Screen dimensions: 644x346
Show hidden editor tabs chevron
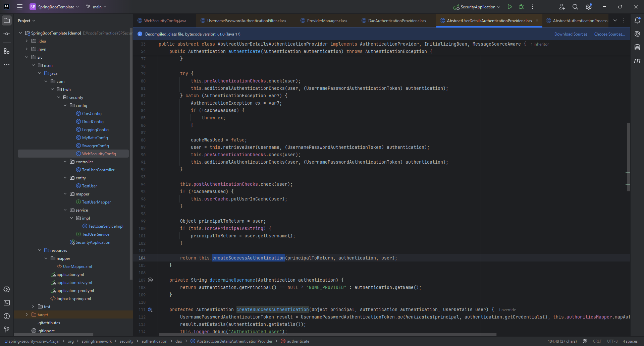(615, 20)
